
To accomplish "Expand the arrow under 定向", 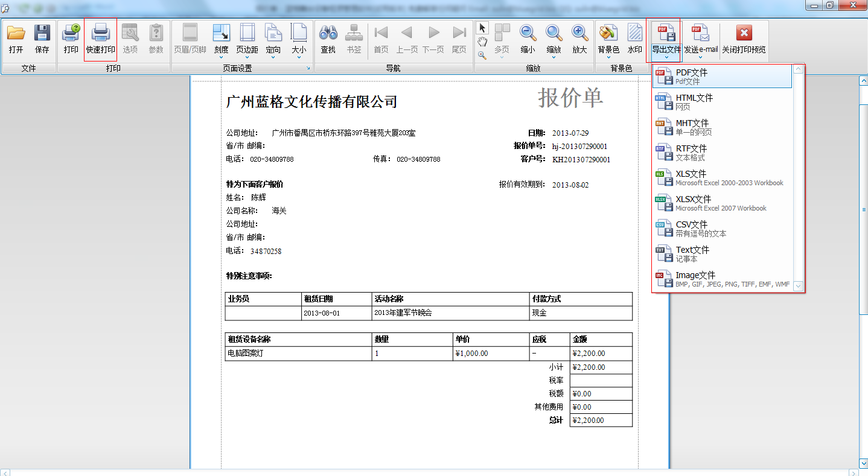I will 273,58.
